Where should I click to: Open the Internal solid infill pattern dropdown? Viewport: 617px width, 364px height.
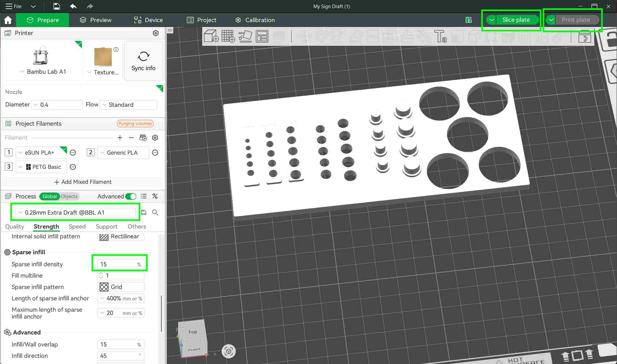[121, 236]
